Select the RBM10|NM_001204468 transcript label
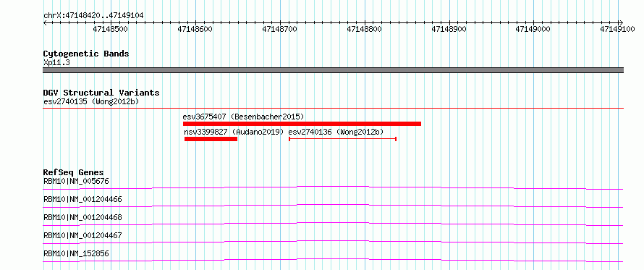644x270 pixels. pyautogui.click(x=82, y=217)
